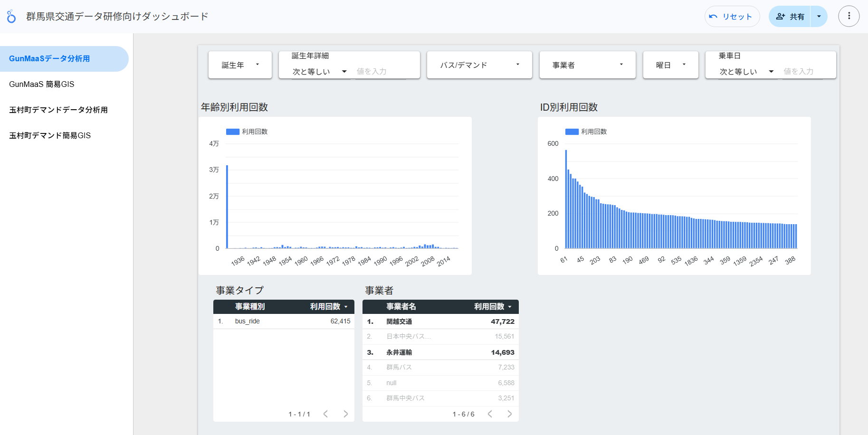Open 玉村町デマンドデータ分析用 page

pyautogui.click(x=58, y=110)
